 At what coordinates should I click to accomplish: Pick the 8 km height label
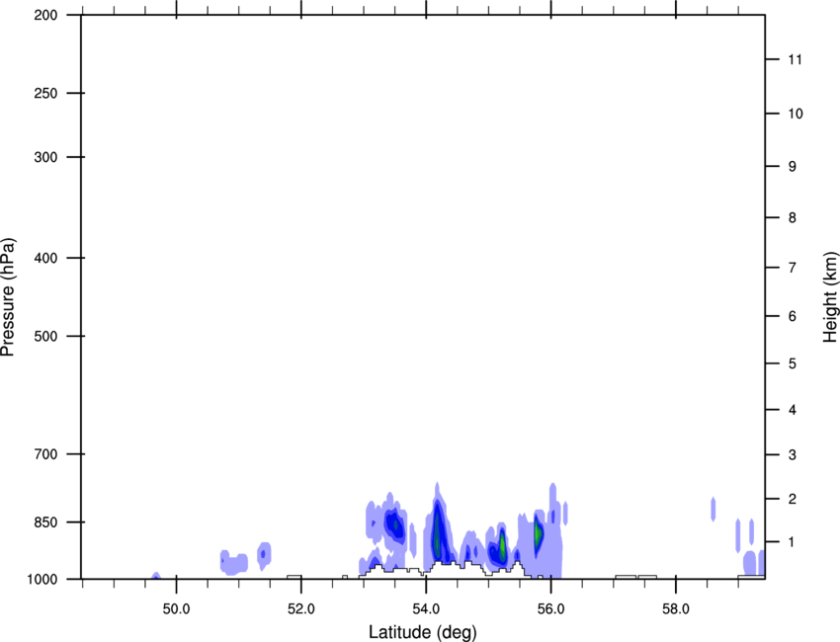793,218
